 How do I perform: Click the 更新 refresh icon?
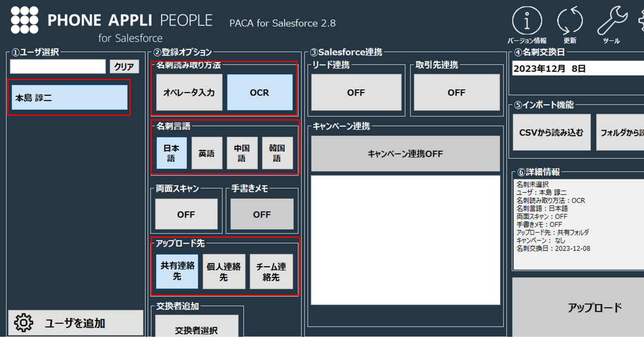tap(569, 21)
